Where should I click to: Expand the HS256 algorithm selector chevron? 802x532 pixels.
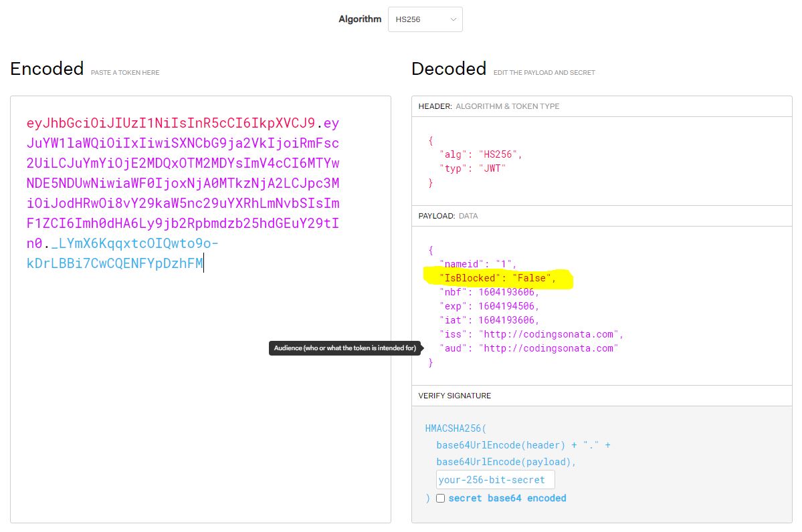point(454,19)
